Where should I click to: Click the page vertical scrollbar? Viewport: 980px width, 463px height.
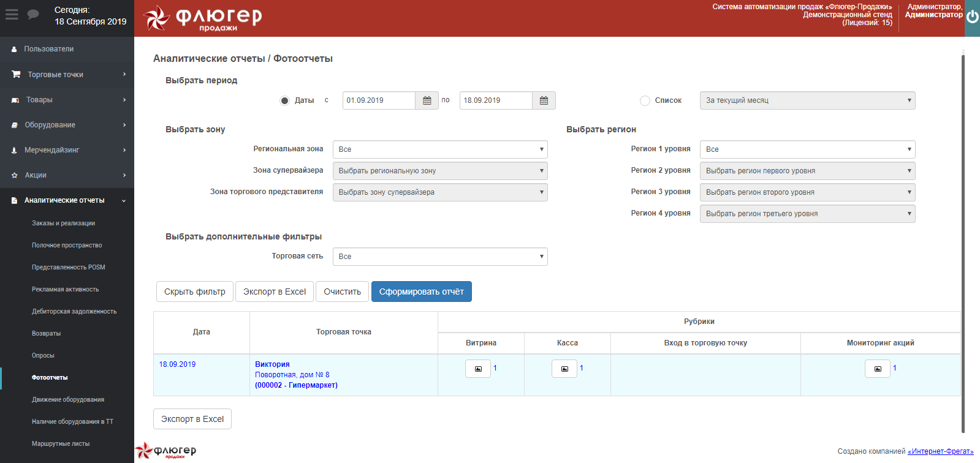pos(963,245)
